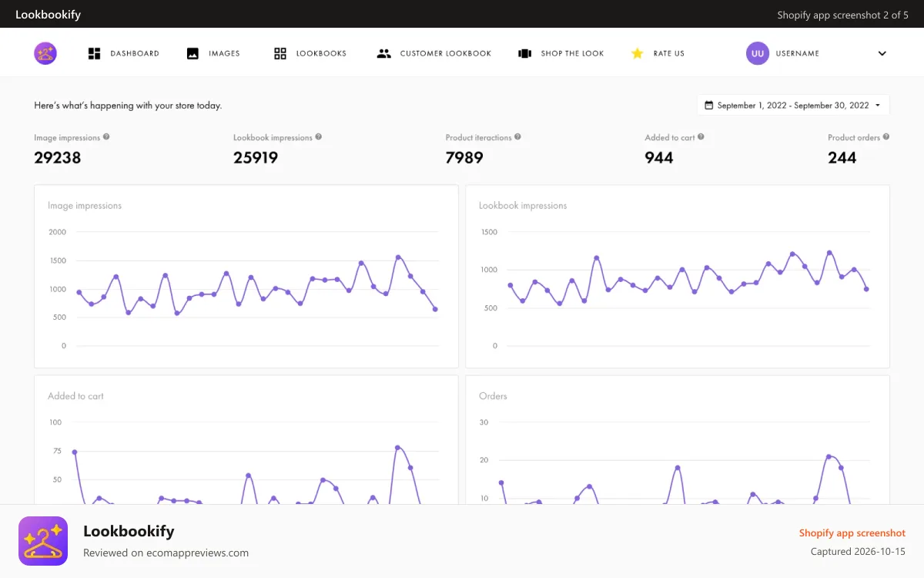Click the 100 axis label in Added to cart chart
Image resolution: width=924 pixels, height=578 pixels.
coord(55,422)
